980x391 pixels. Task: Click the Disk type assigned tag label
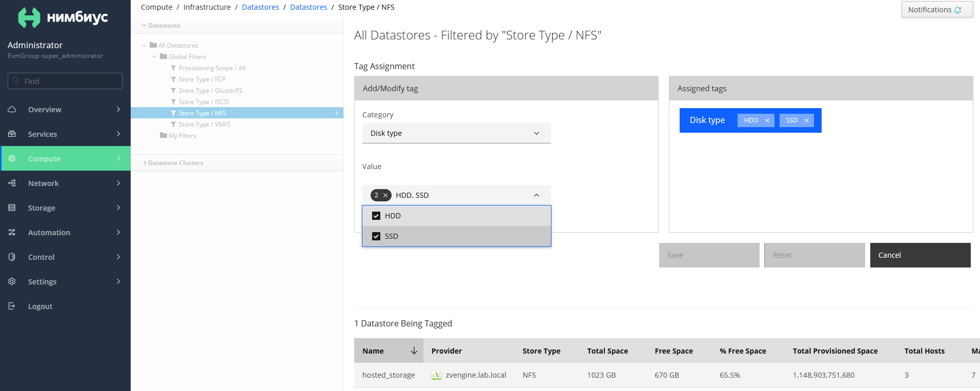click(707, 120)
